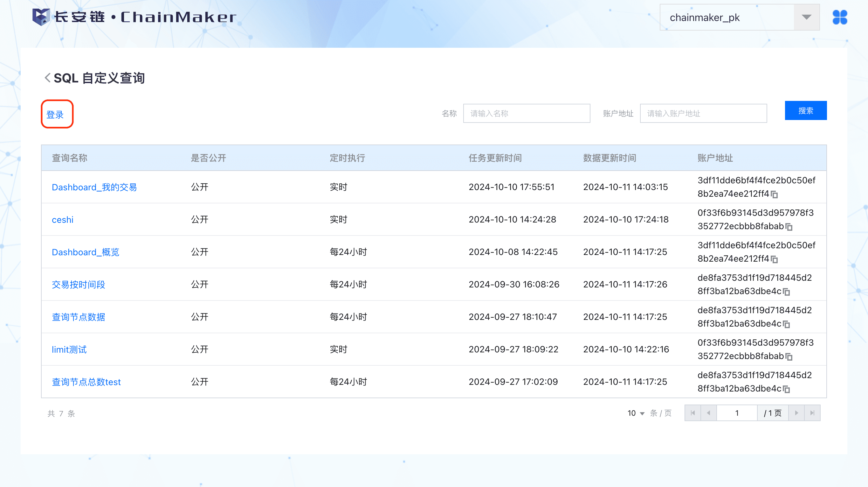Copy account address in limit测试 row
Image resolution: width=868 pixels, height=487 pixels.
(x=789, y=357)
